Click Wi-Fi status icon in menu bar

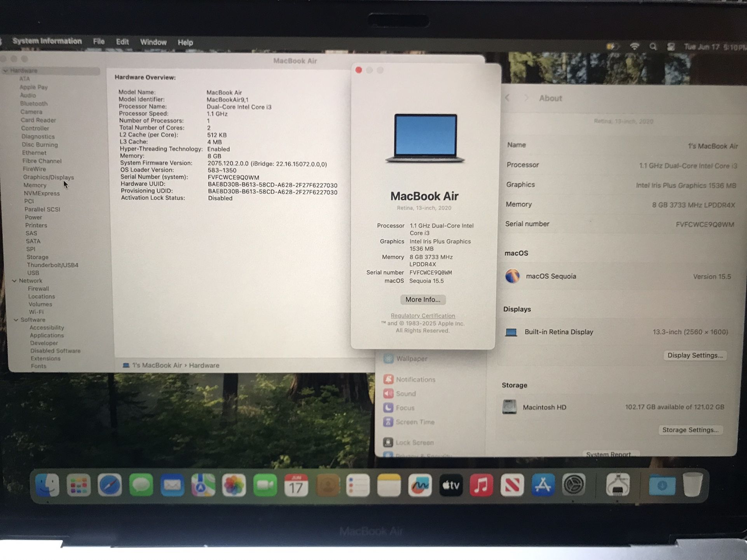coord(634,47)
